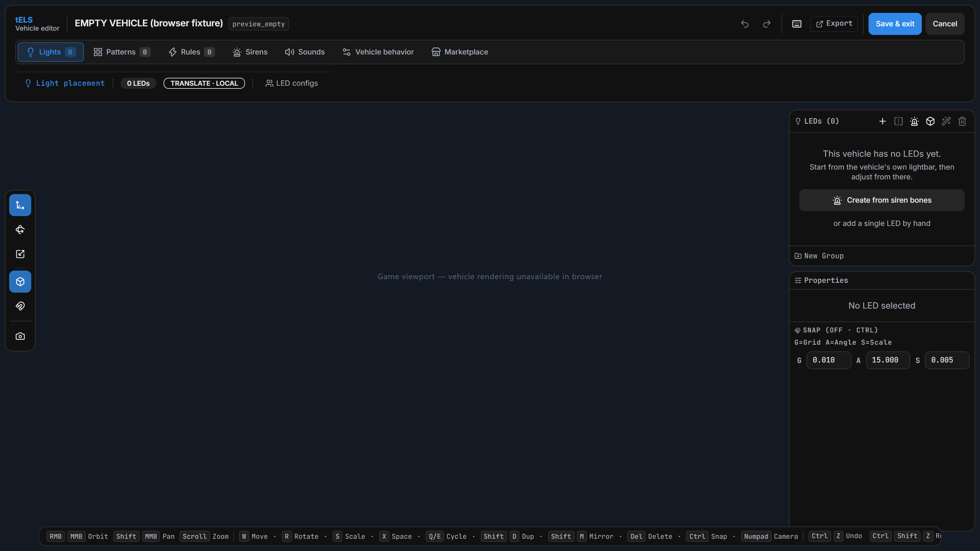Click the 0 LEDs badge

(x=138, y=83)
